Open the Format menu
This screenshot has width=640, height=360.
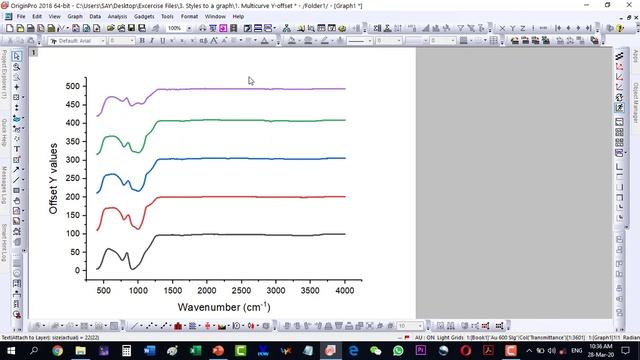pos(189,16)
